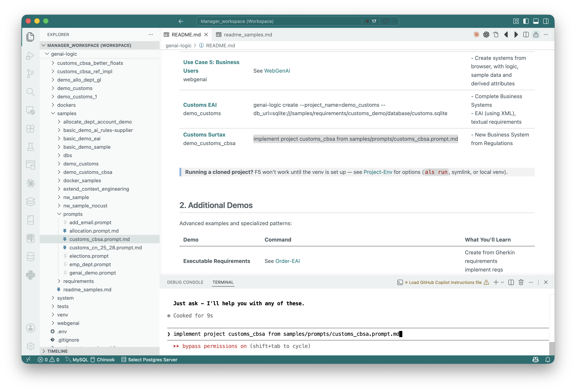Open Explorer Views and More Actions ellipsis

(151, 35)
